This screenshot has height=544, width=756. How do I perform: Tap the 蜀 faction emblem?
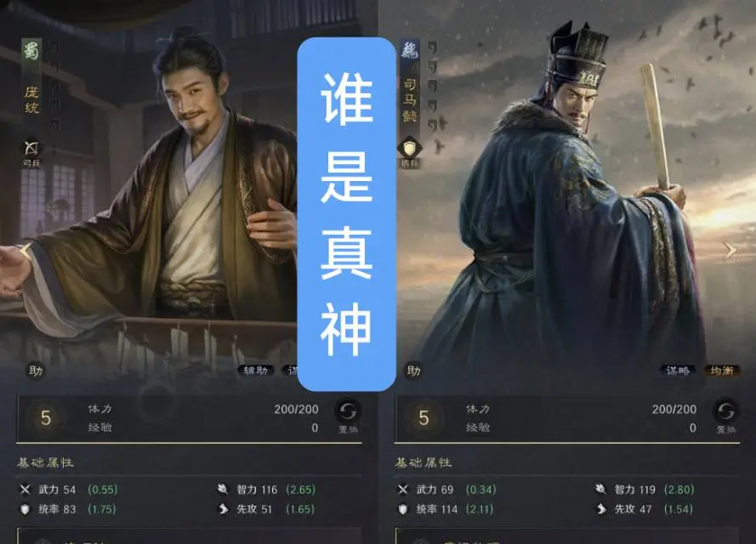point(31,51)
